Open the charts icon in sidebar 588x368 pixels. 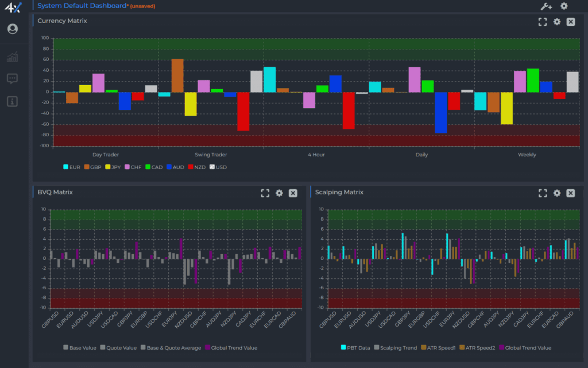tap(12, 57)
